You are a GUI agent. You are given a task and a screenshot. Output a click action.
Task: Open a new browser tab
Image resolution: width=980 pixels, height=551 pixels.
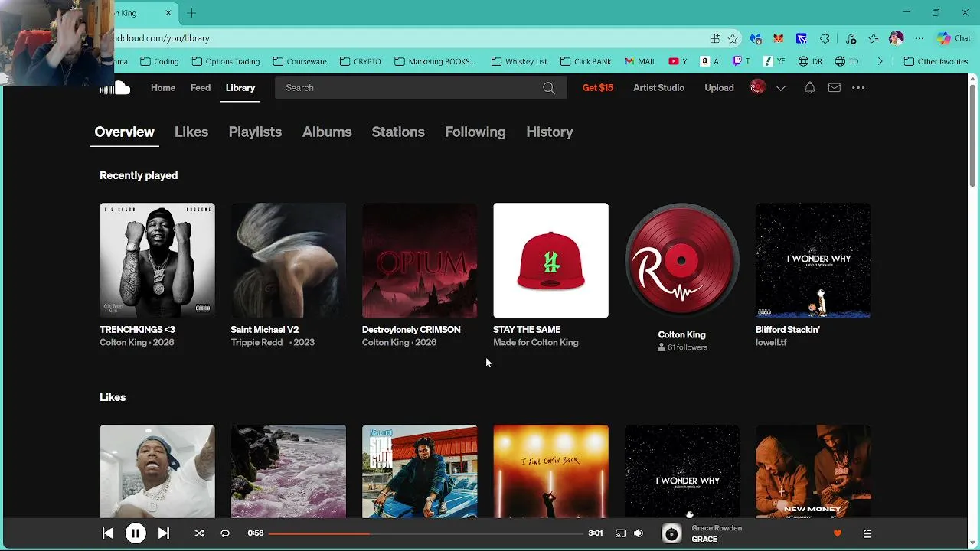pos(191,13)
